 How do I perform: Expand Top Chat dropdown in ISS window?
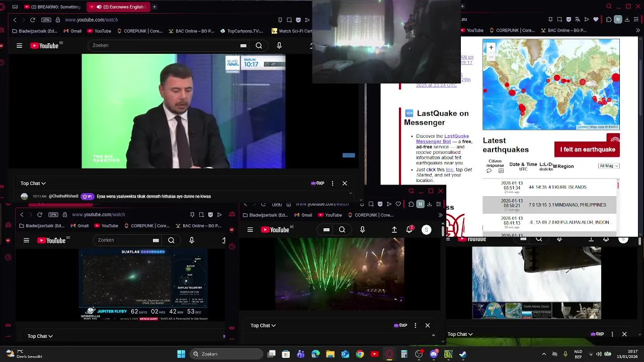460,334
